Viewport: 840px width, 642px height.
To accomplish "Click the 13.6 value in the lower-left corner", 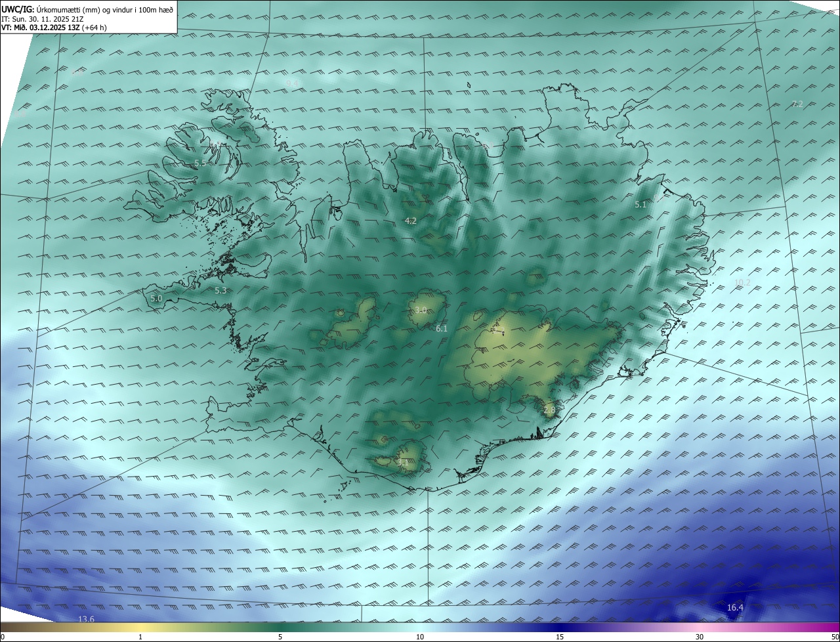I will tap(86, 619).
